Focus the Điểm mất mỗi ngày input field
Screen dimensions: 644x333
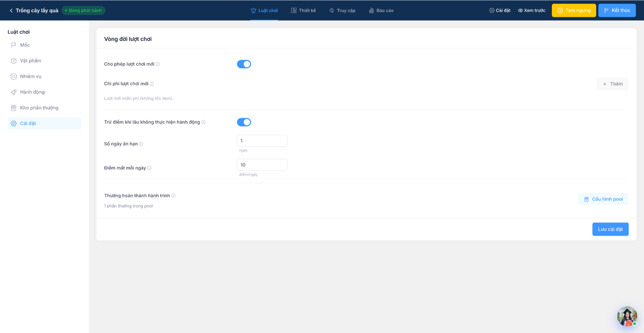coord(262,165)
